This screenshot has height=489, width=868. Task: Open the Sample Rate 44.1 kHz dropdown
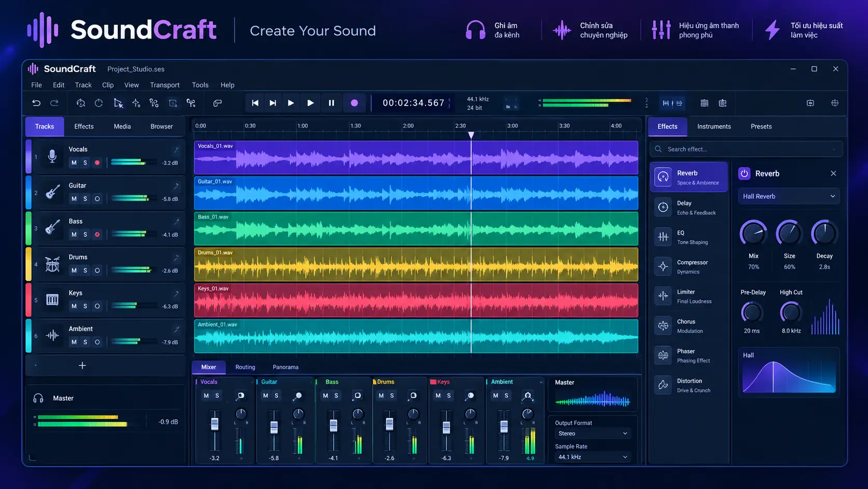(x=592, y=457)
